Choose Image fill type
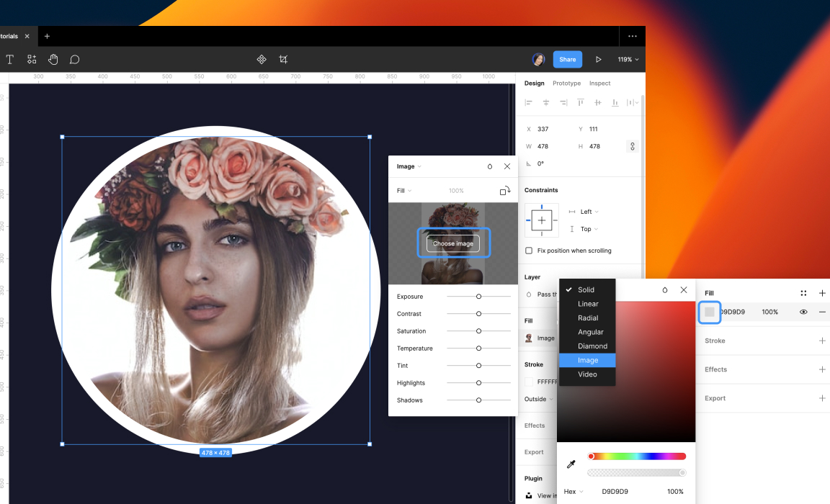 click(587, 360)
